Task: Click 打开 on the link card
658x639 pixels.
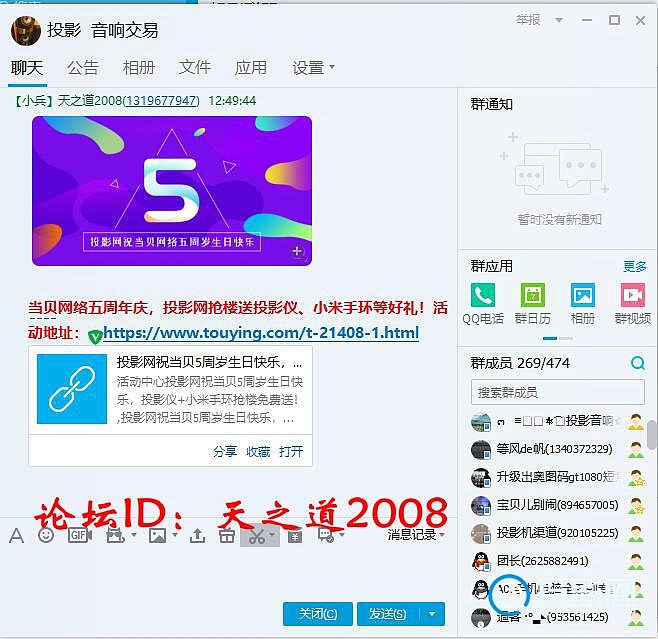Action: [291, 451]
